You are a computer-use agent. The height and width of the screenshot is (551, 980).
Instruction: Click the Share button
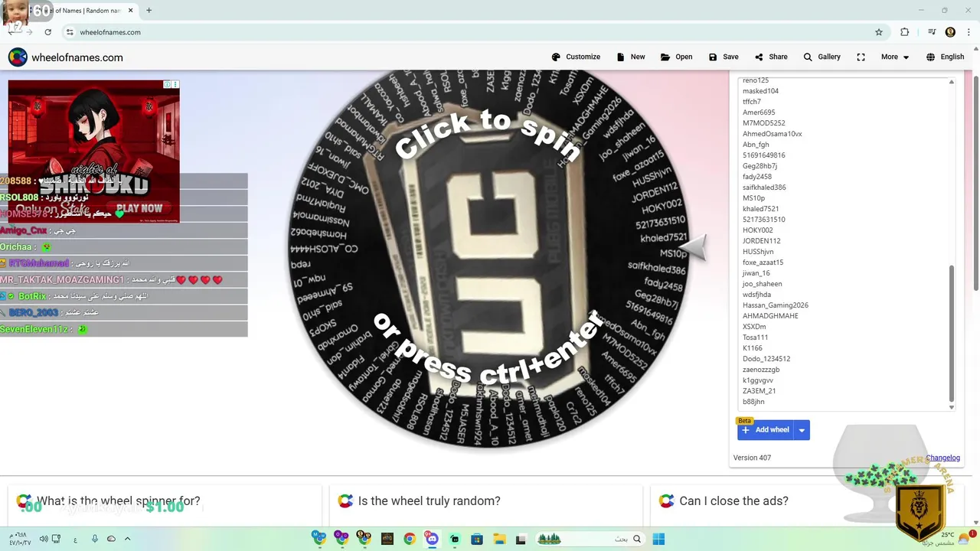[771, 57]
